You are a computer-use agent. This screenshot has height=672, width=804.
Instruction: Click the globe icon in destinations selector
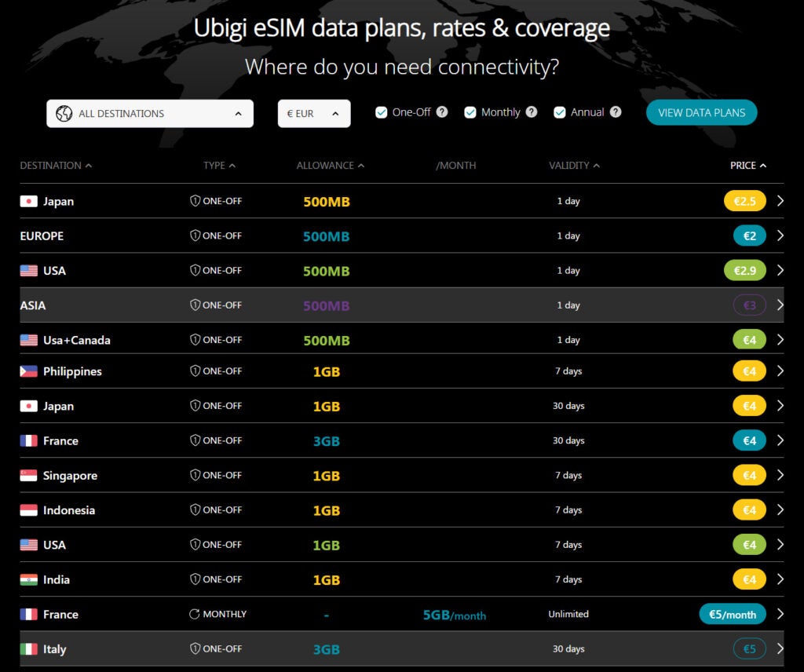64,113
